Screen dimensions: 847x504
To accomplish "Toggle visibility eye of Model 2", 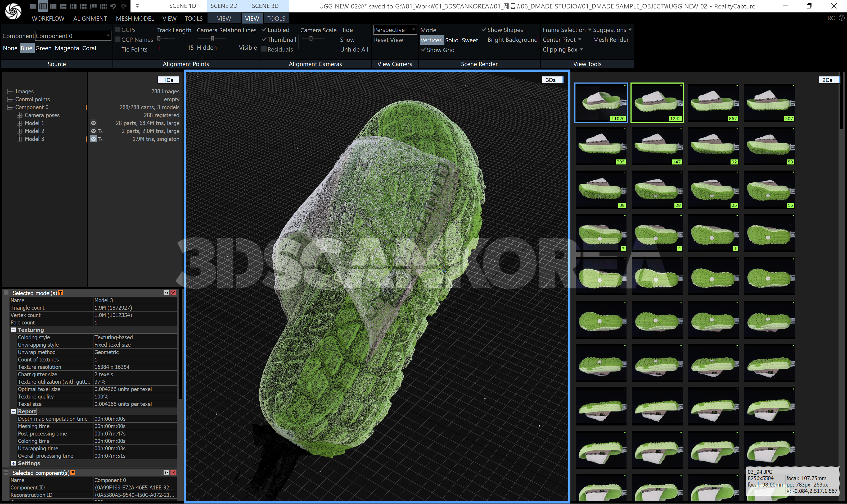I will click(x=93, y=131).
